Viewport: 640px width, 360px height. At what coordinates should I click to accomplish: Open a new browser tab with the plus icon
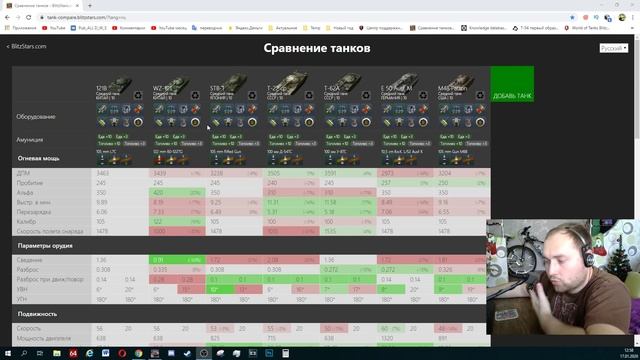90,6
